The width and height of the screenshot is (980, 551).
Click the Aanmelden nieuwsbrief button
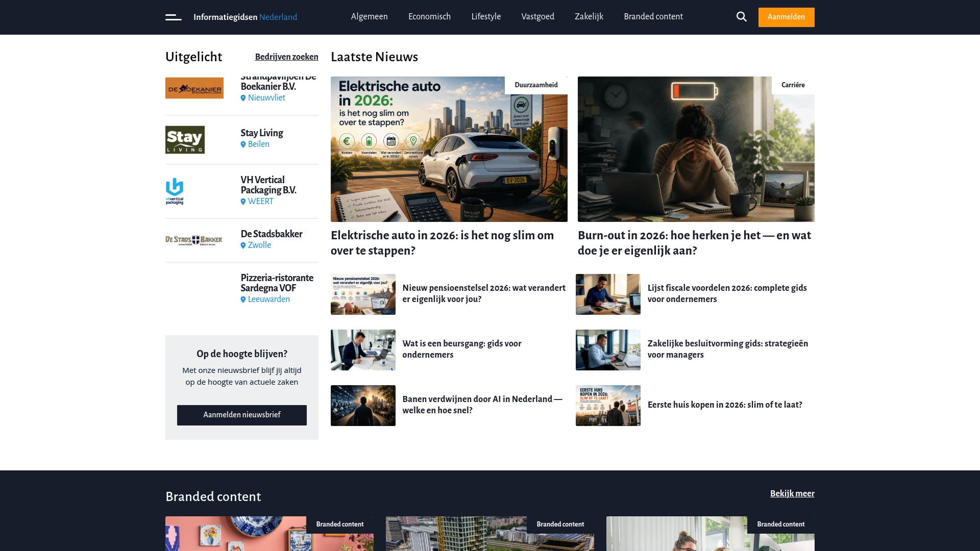click(242, 415)
